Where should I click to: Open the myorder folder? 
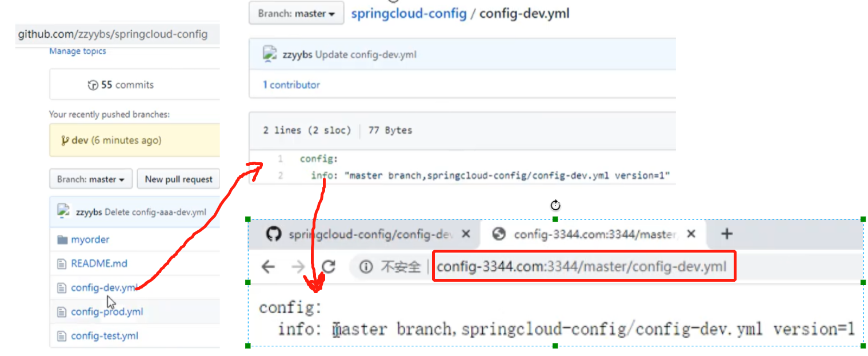click(x=90, y=239)
